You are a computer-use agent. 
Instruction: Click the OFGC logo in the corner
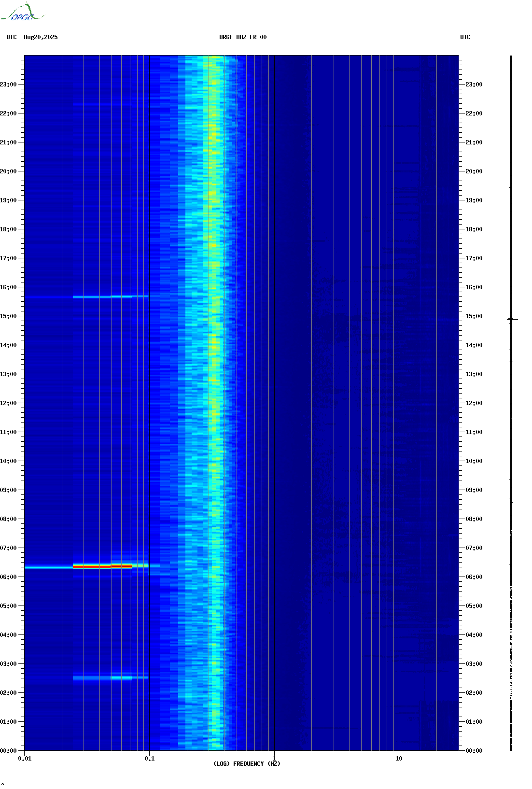point(22,12)
